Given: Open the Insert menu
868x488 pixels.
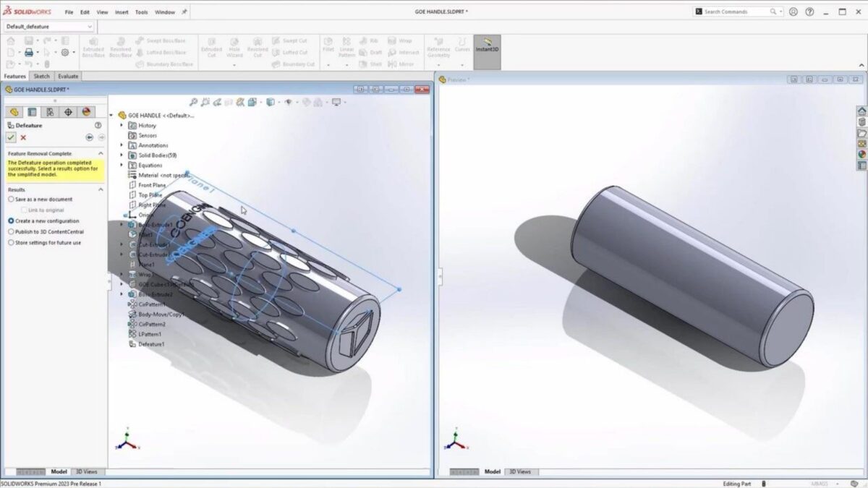Looking at the screenshot, I should 122,12.
